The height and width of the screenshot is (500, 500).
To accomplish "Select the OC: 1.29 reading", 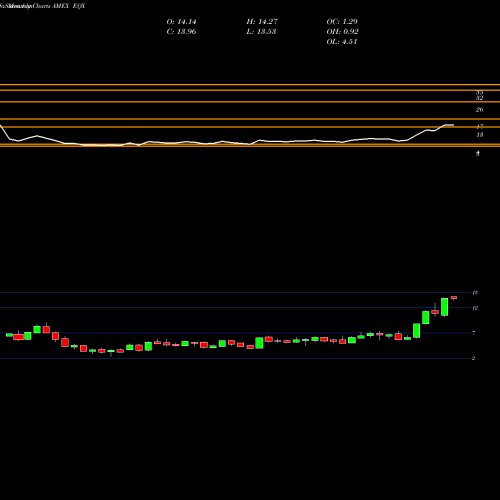I will [x=342, y=22].
